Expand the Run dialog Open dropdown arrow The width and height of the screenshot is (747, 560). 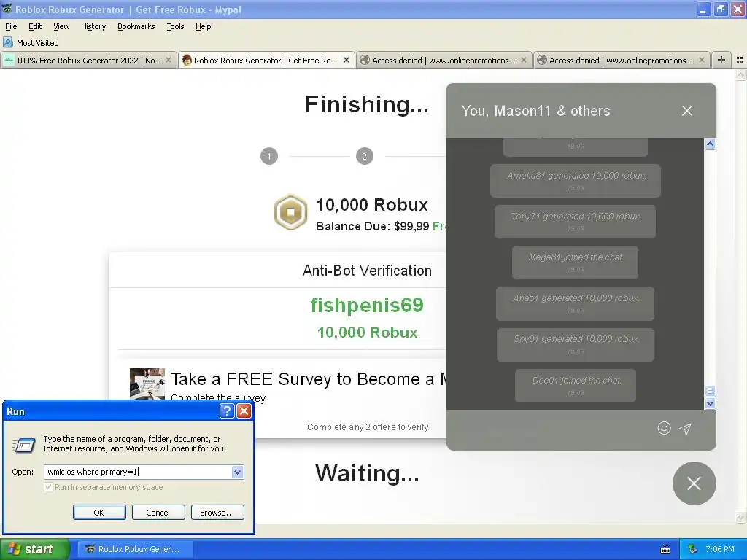[238, 472]
